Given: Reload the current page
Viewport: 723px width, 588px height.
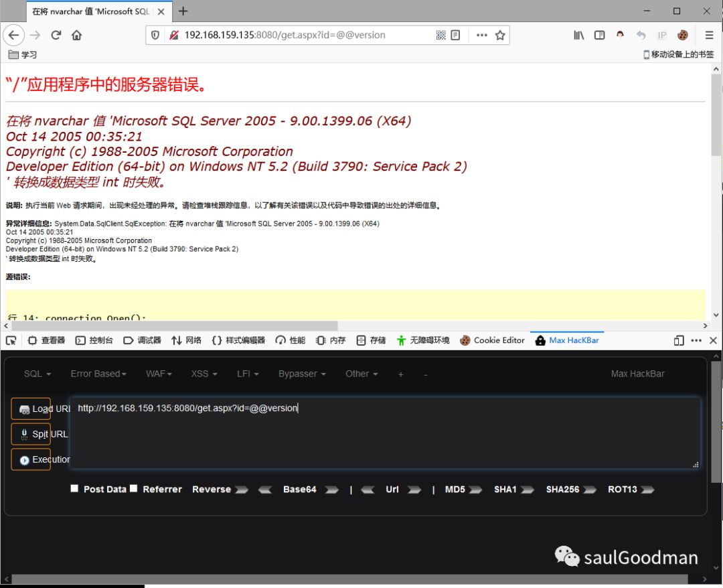Looking at the screenshot, I should pos(56,35).
